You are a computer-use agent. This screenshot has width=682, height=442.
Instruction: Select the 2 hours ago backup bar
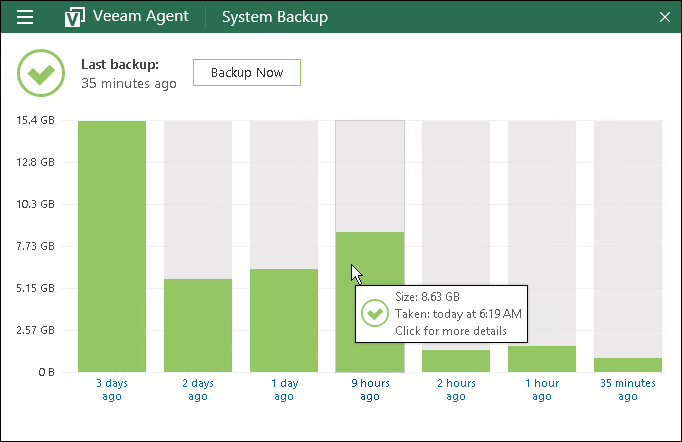(456, 360)
